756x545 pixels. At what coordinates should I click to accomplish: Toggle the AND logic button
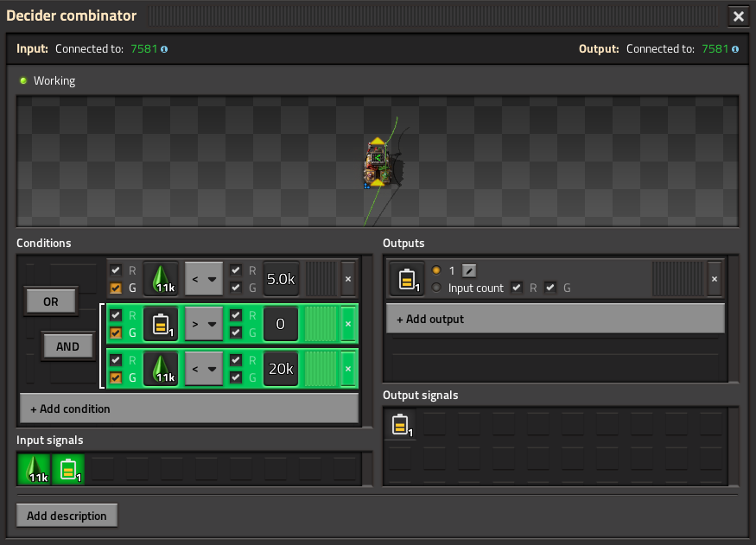tap(67, 346)
